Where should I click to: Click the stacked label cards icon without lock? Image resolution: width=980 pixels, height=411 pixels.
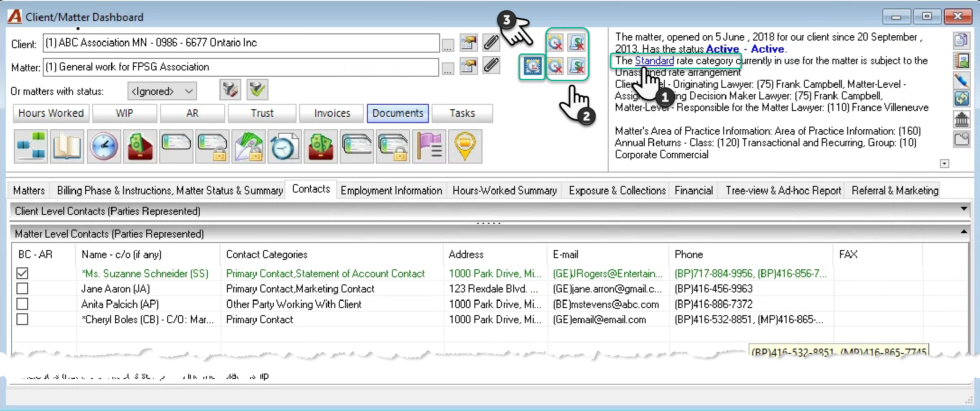357,146
